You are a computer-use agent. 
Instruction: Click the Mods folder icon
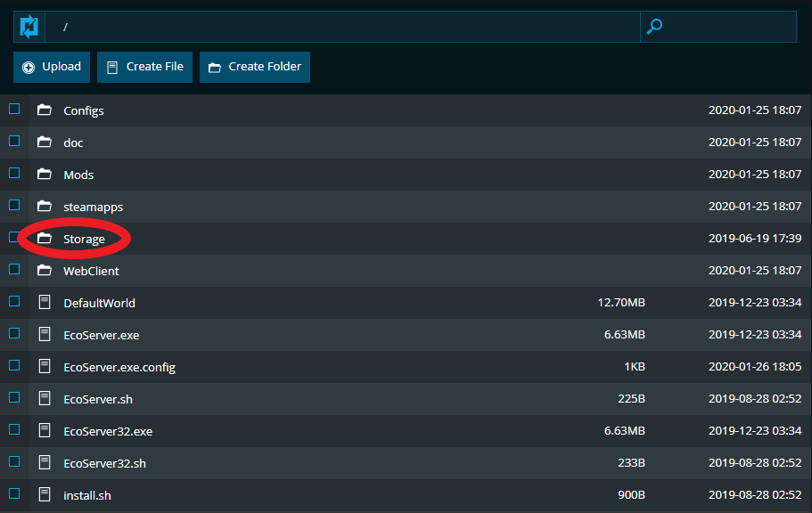(45, 174)
